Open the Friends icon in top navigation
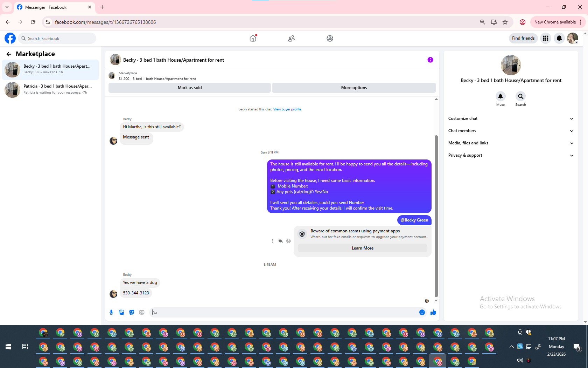Screen dimensions: 588x368 pos(291,39)
